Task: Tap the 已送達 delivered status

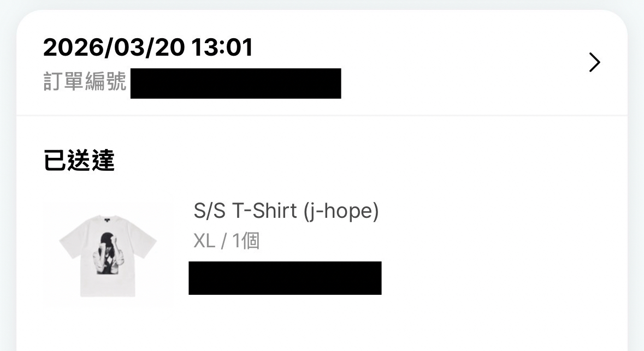Action: coord(79,162)
